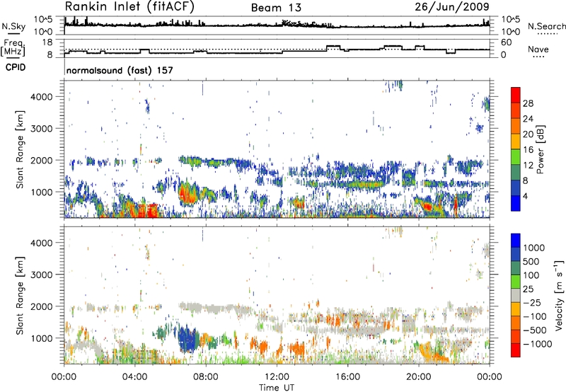Click the left "10^5" noise axis value

point(43,19)
